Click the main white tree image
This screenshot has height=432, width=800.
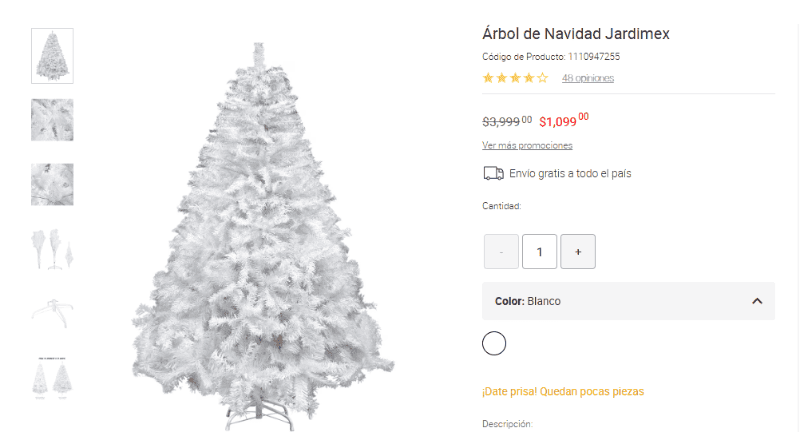click(x=261, y=237)
